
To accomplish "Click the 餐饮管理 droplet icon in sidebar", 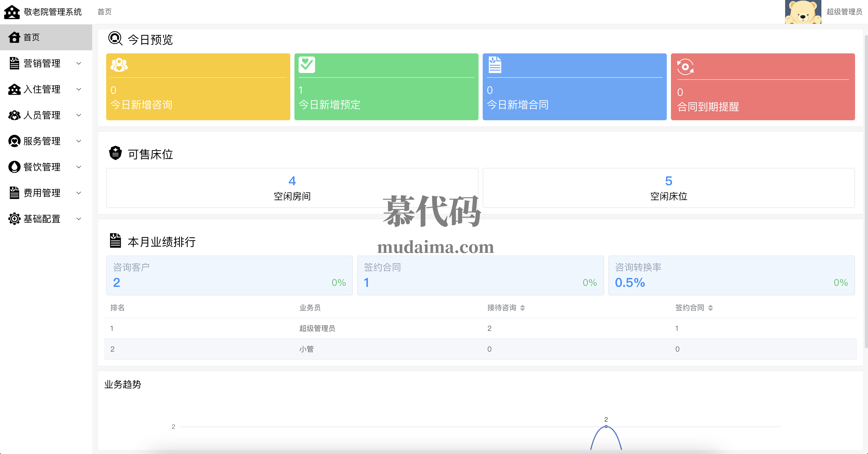I will click(x=14, y=167).
